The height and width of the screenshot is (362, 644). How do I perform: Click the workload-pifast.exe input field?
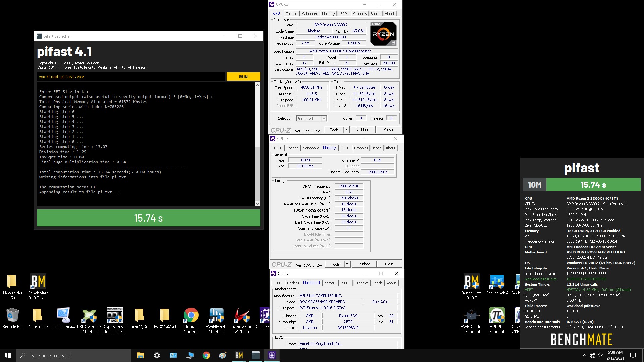click(x=131, y=77)
